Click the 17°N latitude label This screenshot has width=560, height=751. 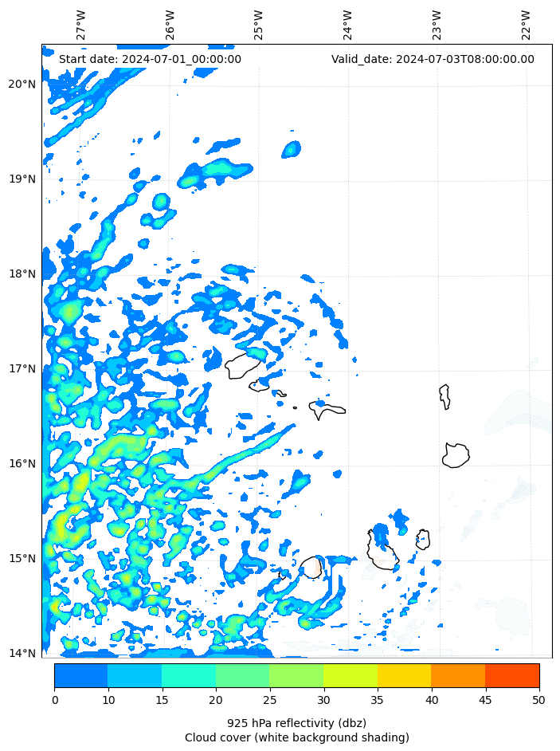coord(22,369)
